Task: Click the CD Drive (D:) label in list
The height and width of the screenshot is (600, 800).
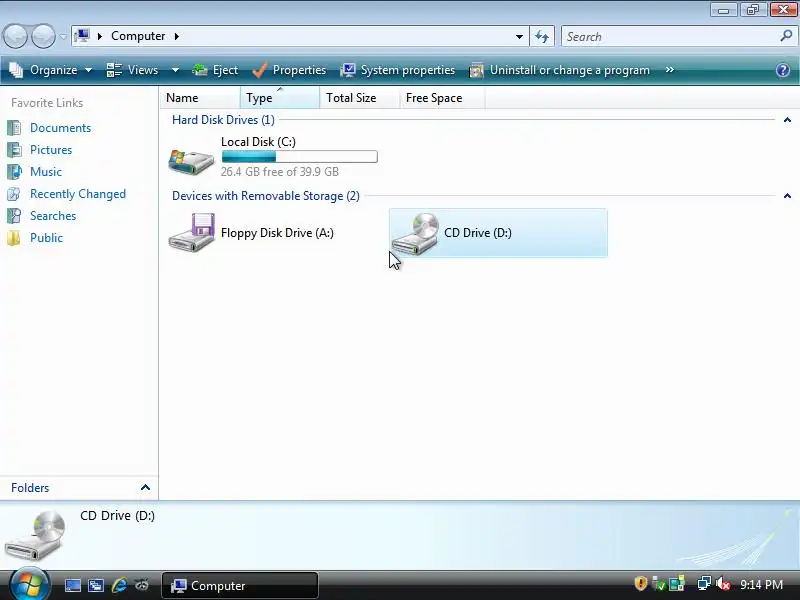Action: point(478,233)
